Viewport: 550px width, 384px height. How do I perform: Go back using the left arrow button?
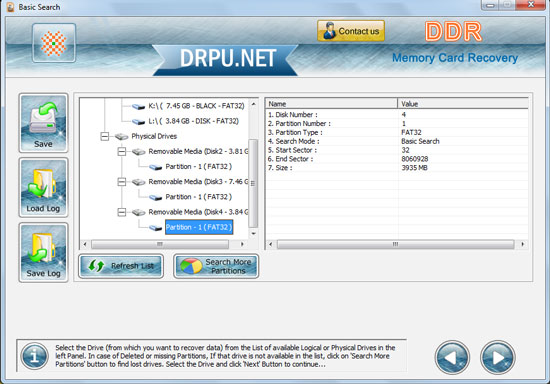coord(452,357)
